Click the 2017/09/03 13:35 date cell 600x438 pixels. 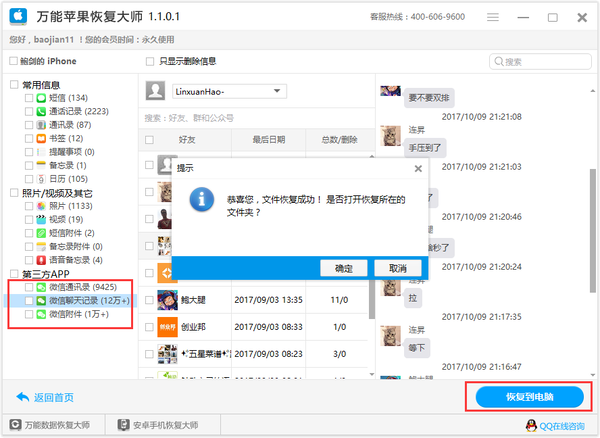(268, 300)
